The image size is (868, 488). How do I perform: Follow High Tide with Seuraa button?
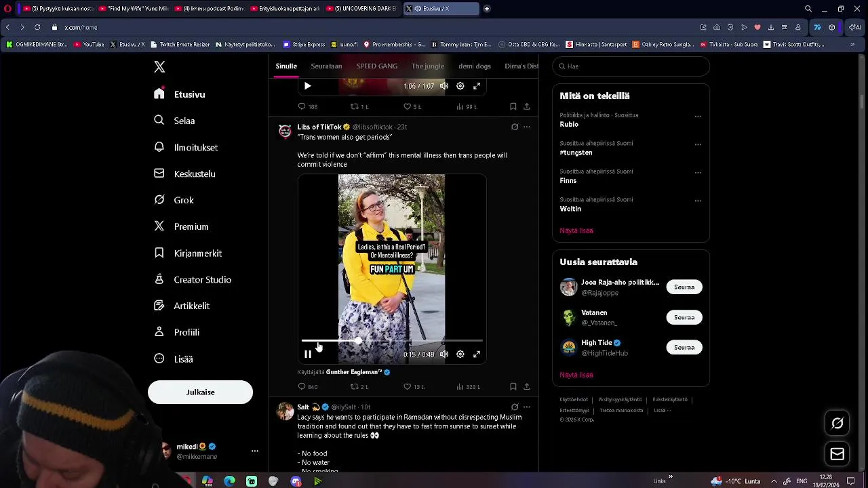coord(684,347)
